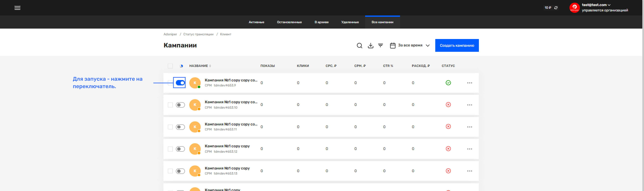Image resolution: width=644 pixels, height=191 pixels.
Task: Check the select-all campaigns checkbox
Action: 170,66
